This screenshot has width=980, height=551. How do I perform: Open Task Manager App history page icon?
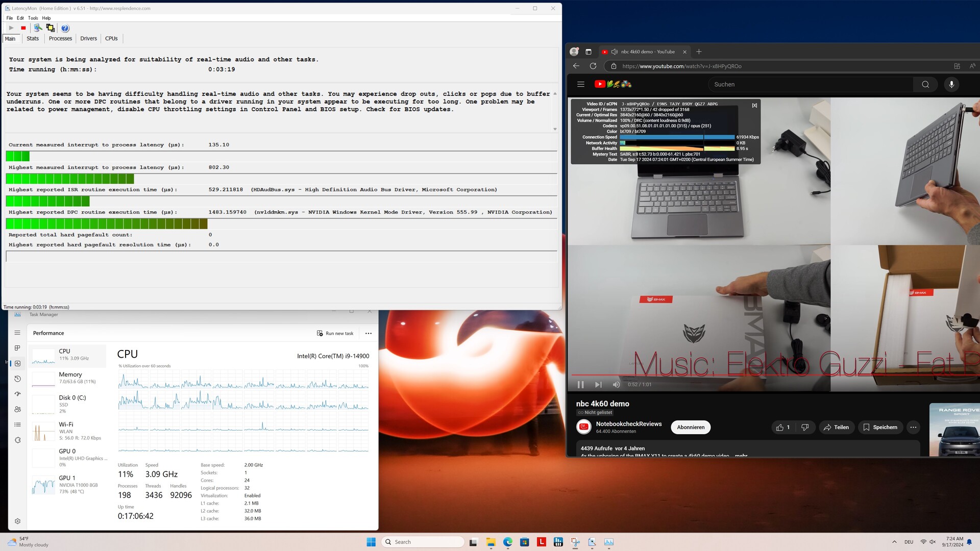click(x=17, y=379)
